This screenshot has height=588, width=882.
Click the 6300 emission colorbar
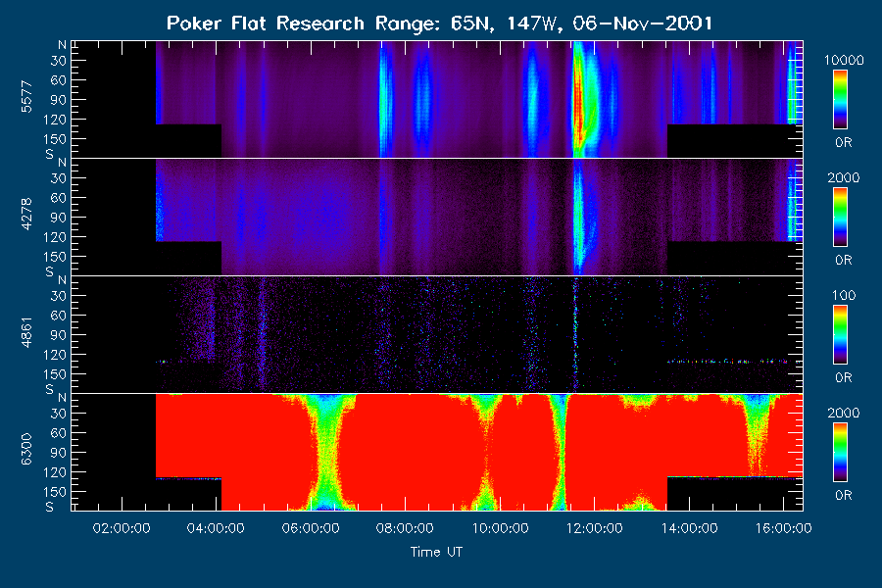840,453
